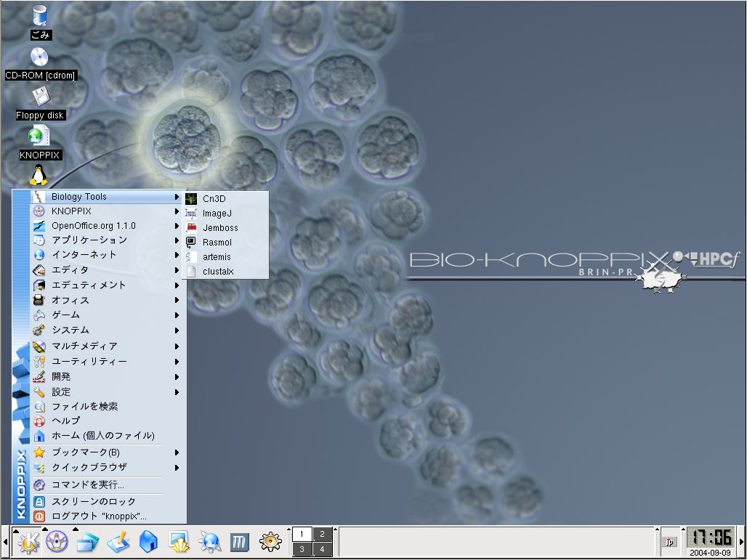Open Rasmol molecular viewer entry
Image resolution: width=747 pixels, height=560 pixels.
tap(225, 243)
